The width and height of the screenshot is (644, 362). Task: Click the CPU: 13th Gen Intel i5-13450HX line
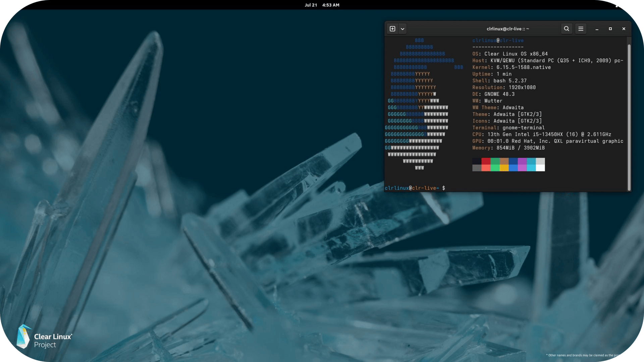pos(542,134)
